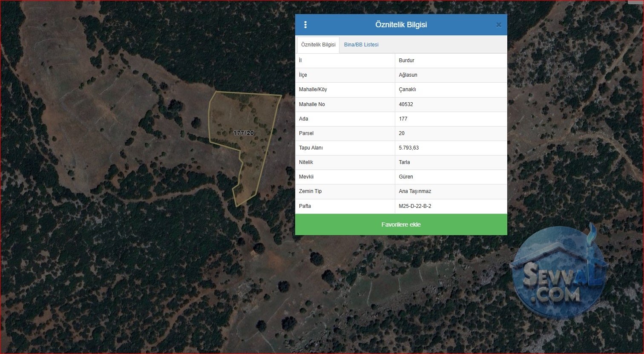Close the Öznitelik Bilgisi panel
Image resolution: width=644 pixels, height=354 pixels.
pyautogui.click(x=498, y=25)
